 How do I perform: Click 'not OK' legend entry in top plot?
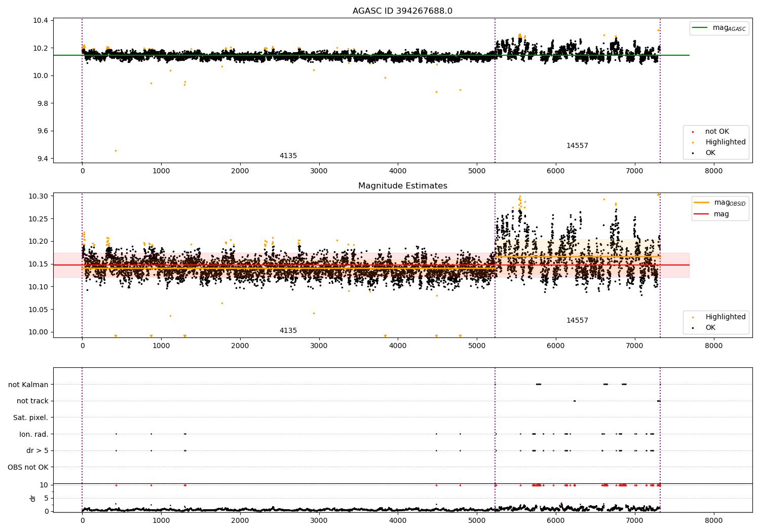point(717,132)
